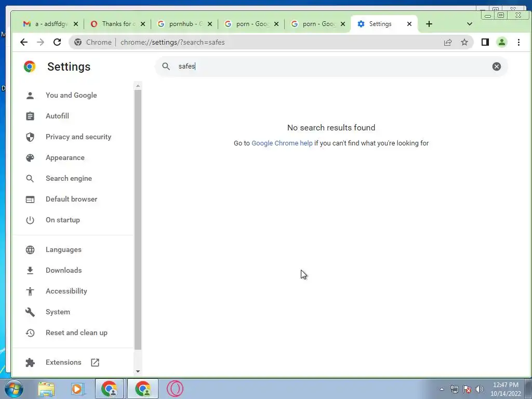
Task: Open You and Google settings
Action: click(x=71, y=96)
